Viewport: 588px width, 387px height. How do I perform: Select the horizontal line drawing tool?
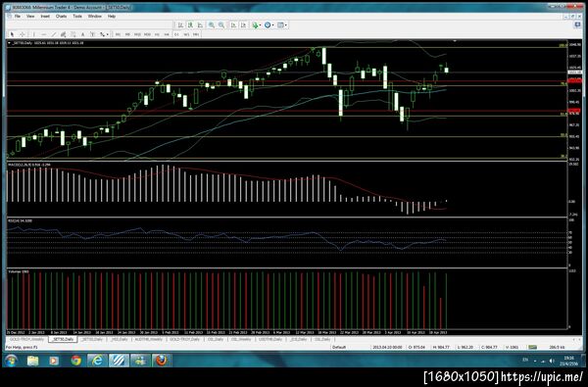click(43, 34)
